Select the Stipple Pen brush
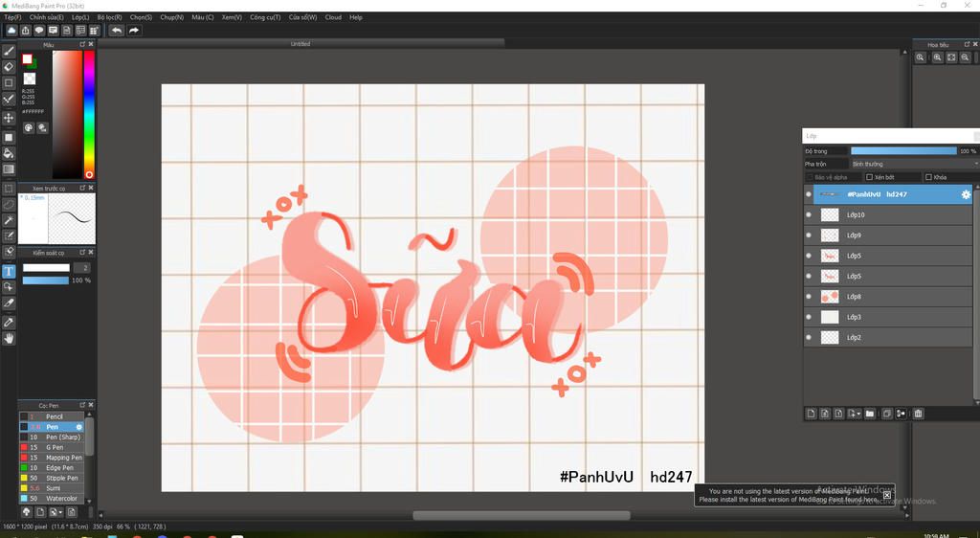The height and width of the screenshot is (538, 980). [x=52, y=478]
